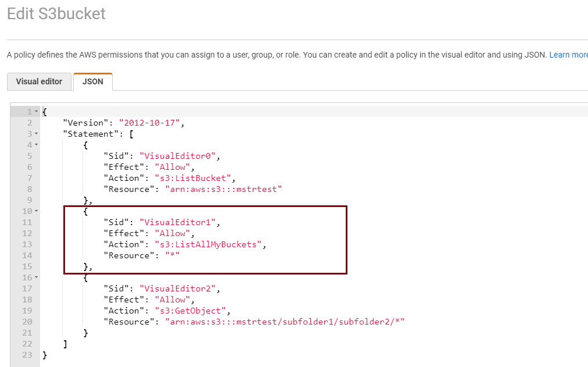588x367 pixels.
Task: Select line number 14 in the gutter
Action: 27,255
